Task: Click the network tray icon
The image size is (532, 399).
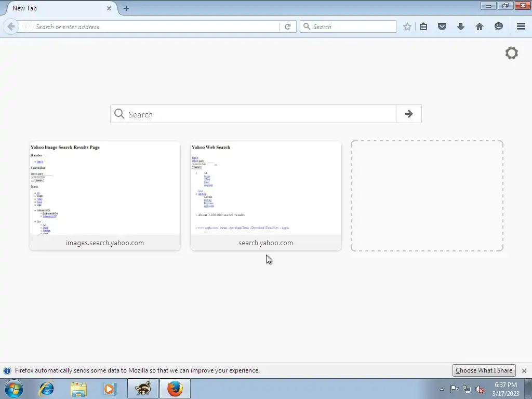Action: tap(467, 389)
